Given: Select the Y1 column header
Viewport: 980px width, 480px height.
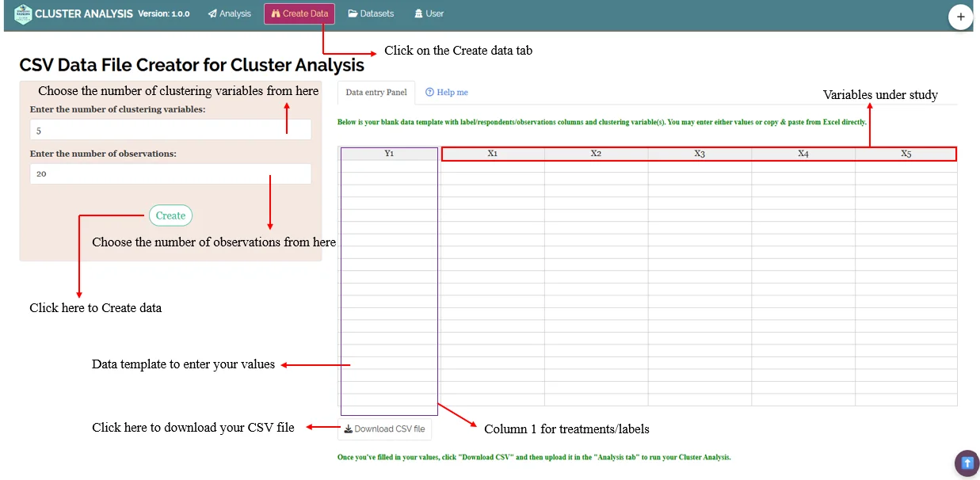Looking at the screenshot, I should (x=389, y=154).
